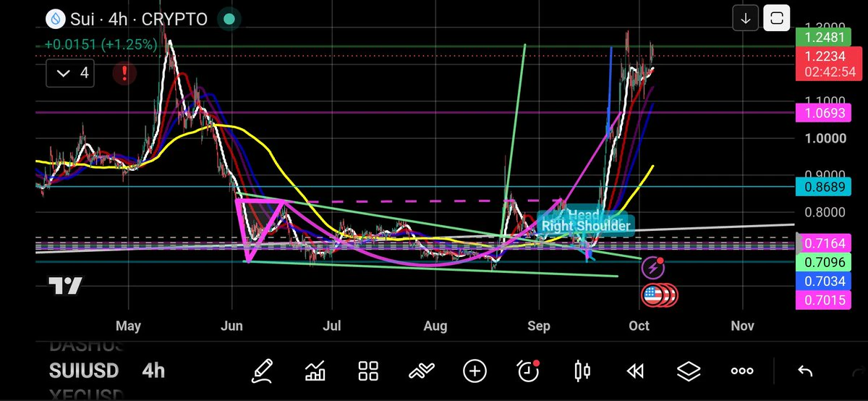Tap the green market status dot
868x401 pixels.
229,19
